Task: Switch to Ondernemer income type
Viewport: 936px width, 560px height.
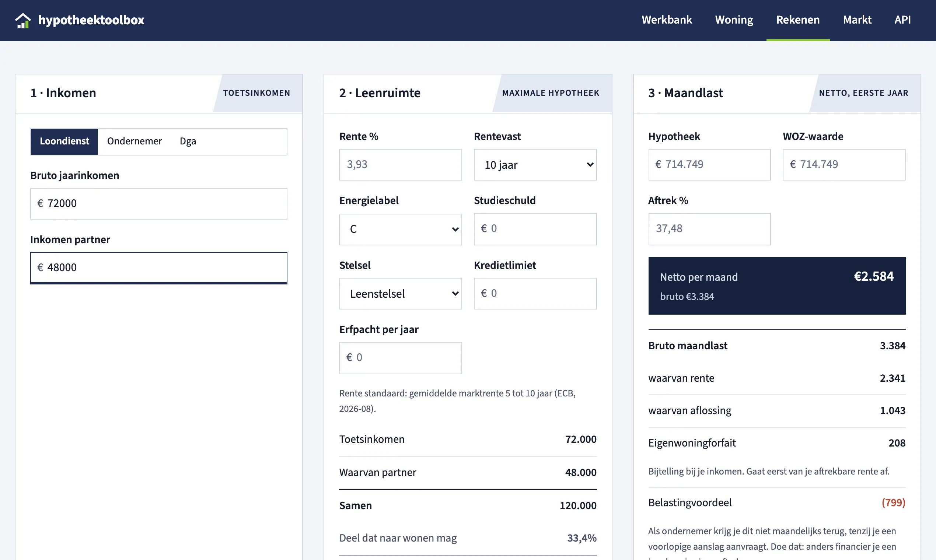Action: tap(135, 141)
